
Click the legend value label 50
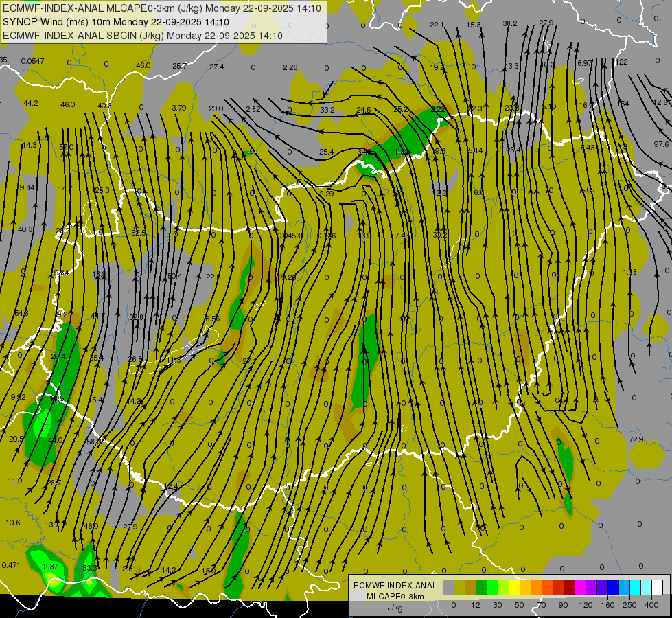coord(520,605)
